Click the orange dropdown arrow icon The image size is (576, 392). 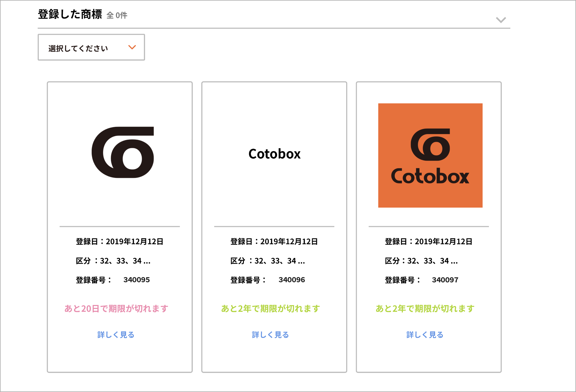[x=132, y=47]
